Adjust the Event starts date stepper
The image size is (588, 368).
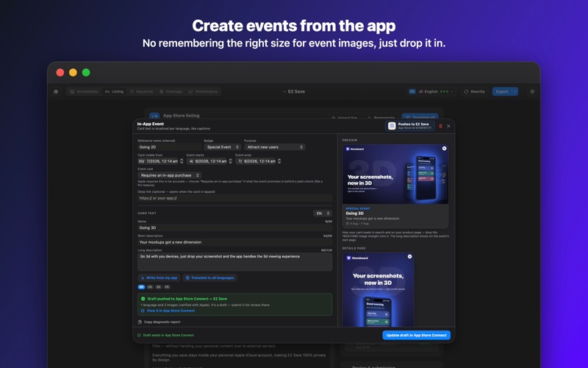[231, 161]
